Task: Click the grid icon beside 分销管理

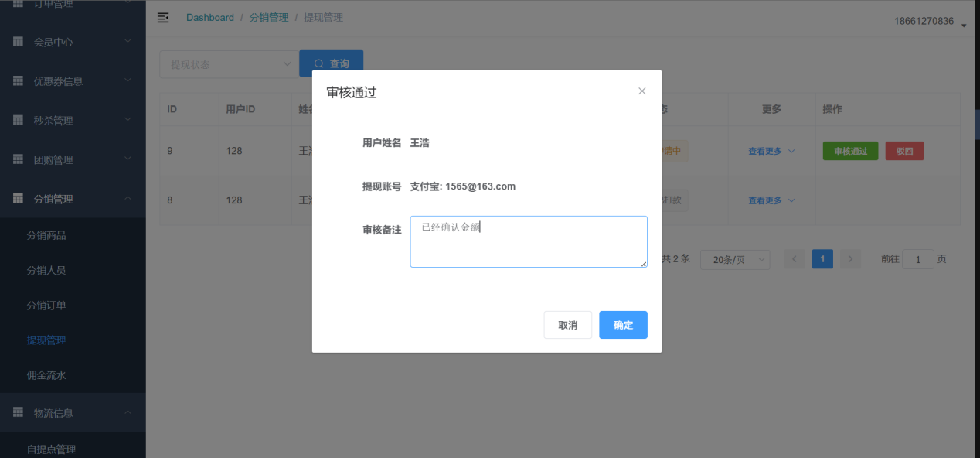Action: pyautogui.click(x=18, y=199)
